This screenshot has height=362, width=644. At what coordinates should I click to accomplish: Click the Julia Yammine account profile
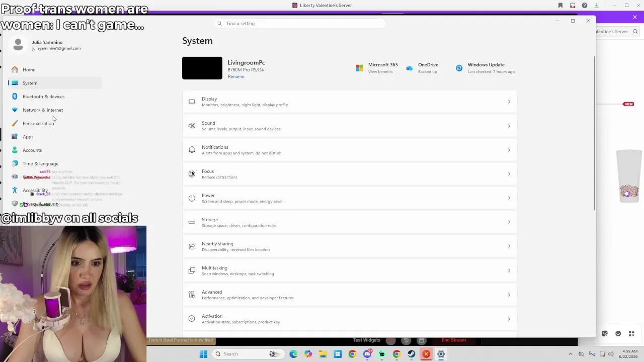[x=46, y=45]
